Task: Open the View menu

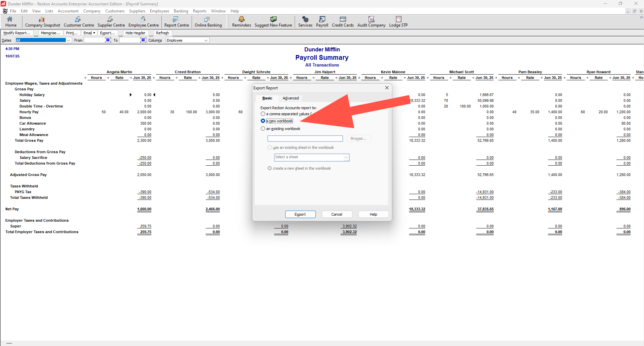Action: coord(36,11)
